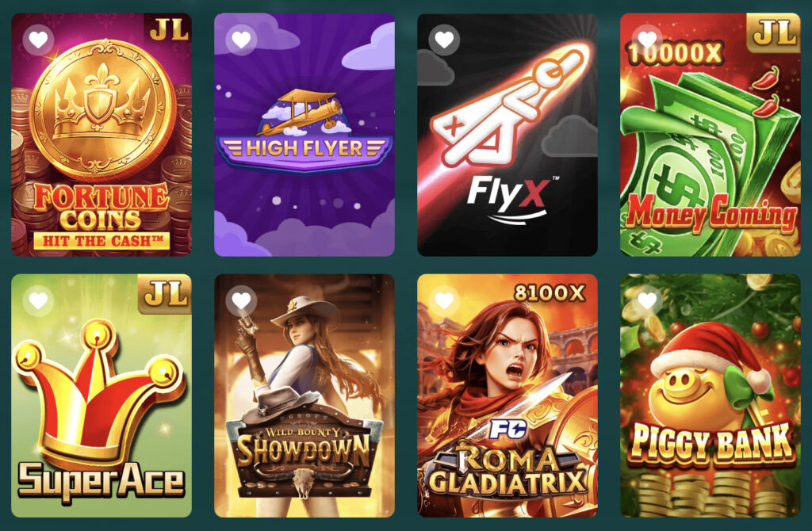Favorite the Fortune Coins game with heart
Image resolution: width=812 pixels, height=531 pixels.
click(38, 40)
